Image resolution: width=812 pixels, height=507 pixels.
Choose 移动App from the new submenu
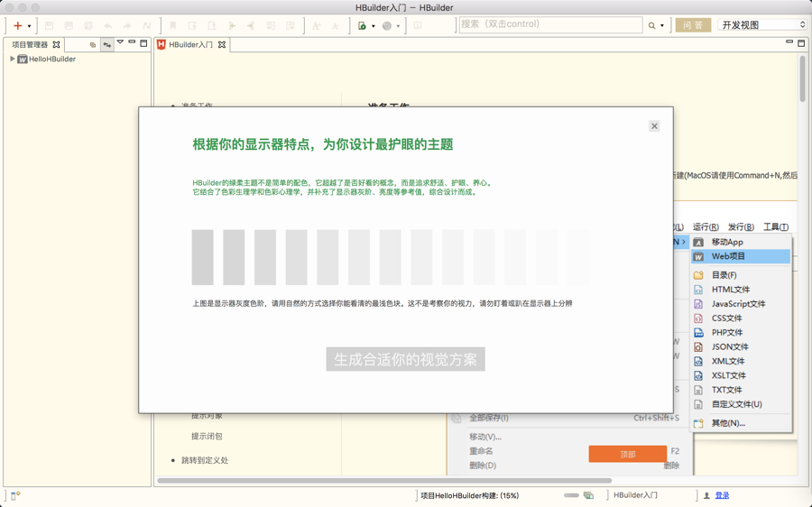coord(741,242)
